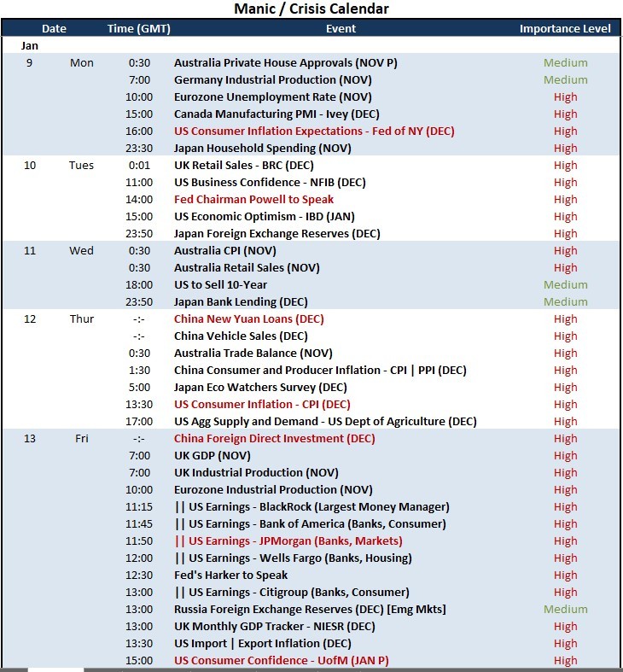
Task: Select the Manic / Crisis Calendar title
Action: click(311, 9)
